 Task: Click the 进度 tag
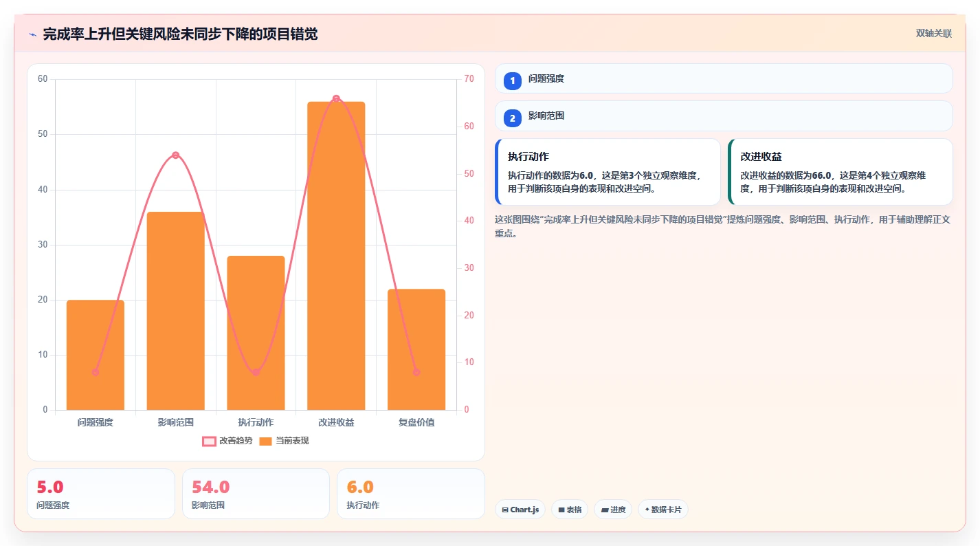coord(613,510)
